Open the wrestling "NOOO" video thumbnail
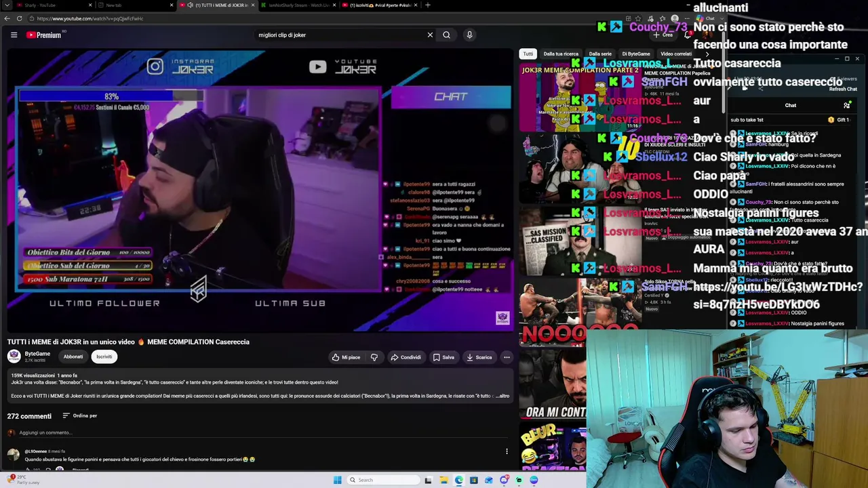Image resolution: width=868 pixels, height=488 pixels. click(x=580, y=312)
